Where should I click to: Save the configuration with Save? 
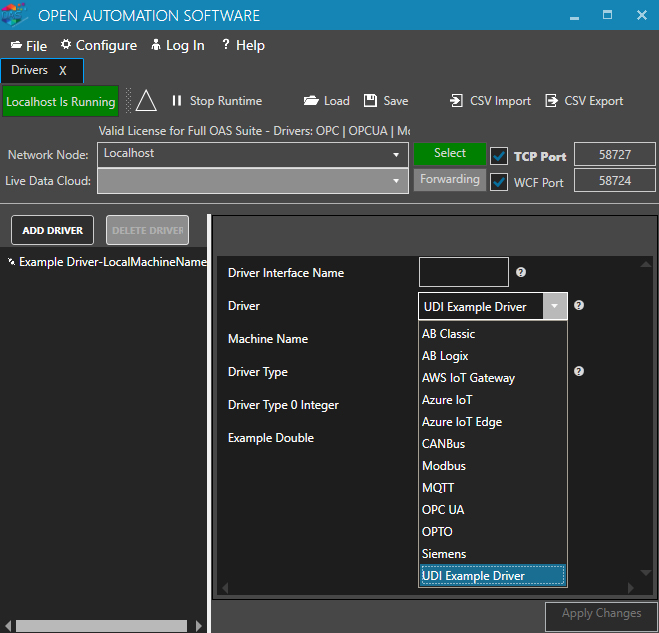[386, 101]
